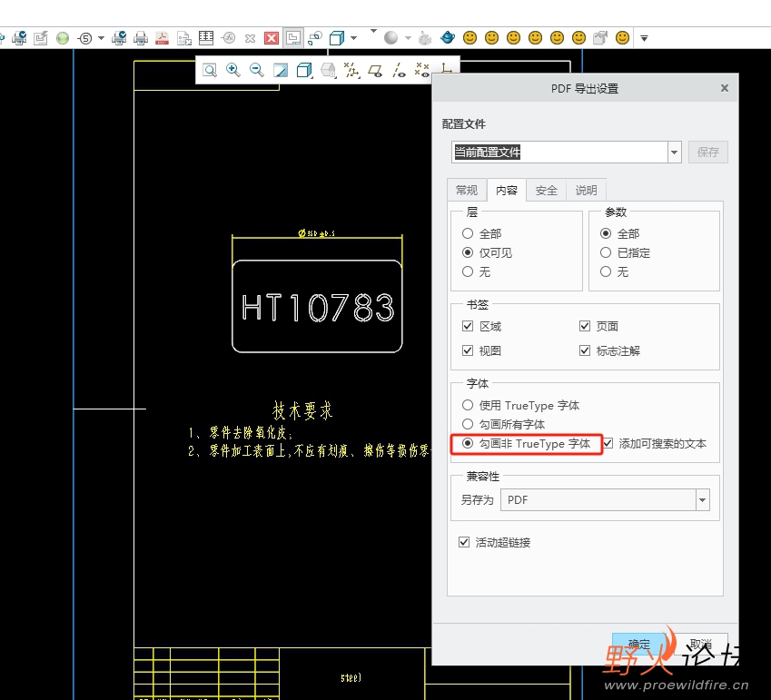This screenshot has height=700, width=771.
Task: Click the grey sphere appearance icon
Action: point(390,38)
